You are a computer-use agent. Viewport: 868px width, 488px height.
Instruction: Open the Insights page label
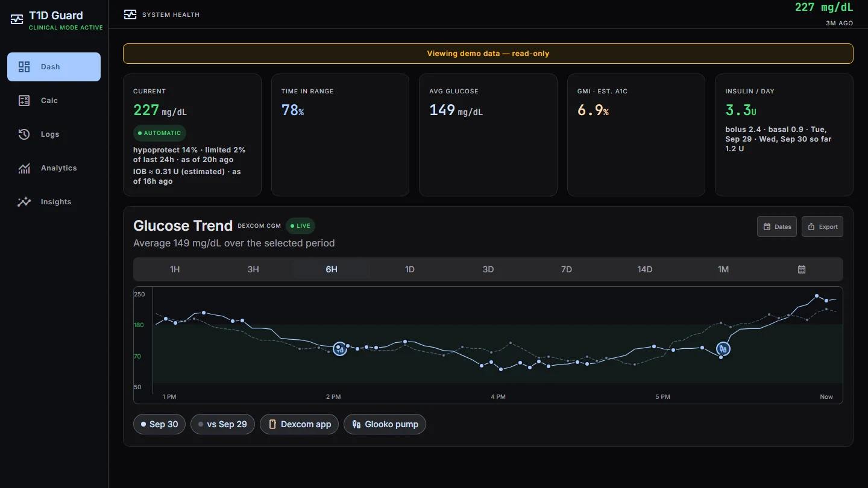pos(56,202)
